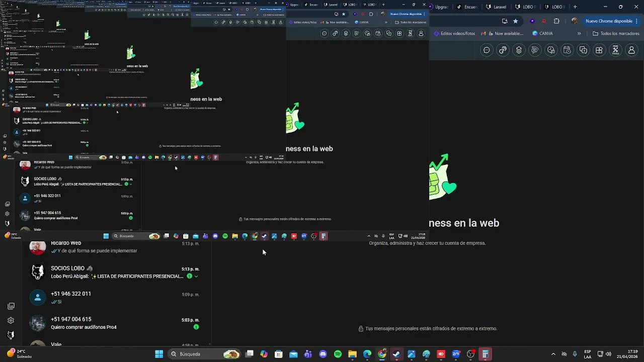Open the Gmail Now available bookmark in outermost Chrome

pyautogui.click(x=502, y=34)
